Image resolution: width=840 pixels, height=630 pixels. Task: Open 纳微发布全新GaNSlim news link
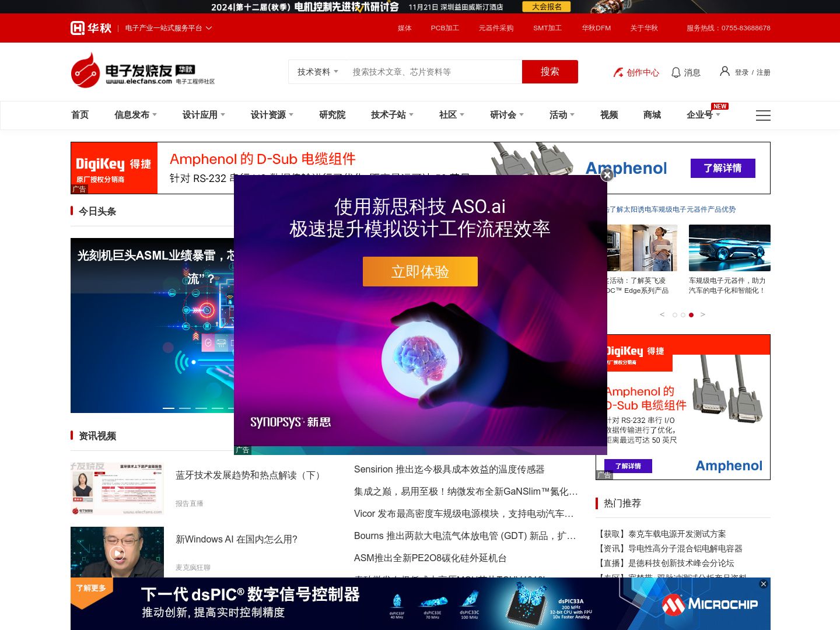coord(466,492)
